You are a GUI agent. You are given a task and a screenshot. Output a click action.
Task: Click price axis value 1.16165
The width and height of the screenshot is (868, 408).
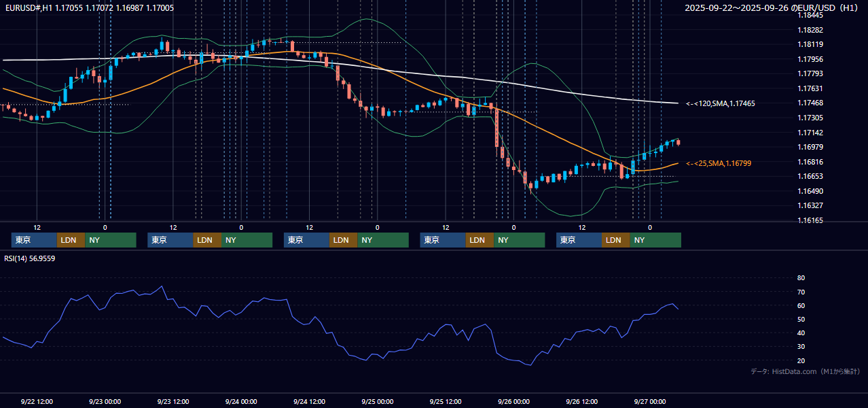810,220
